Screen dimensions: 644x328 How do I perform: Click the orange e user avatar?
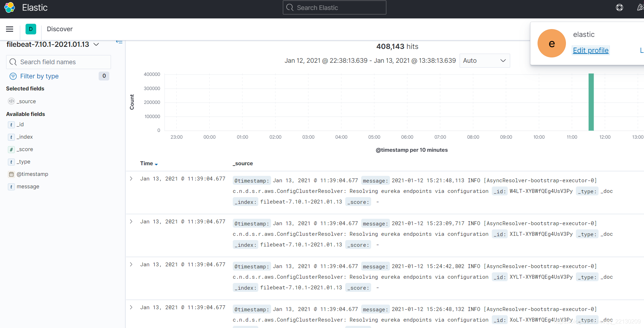(x=552, y=43)
